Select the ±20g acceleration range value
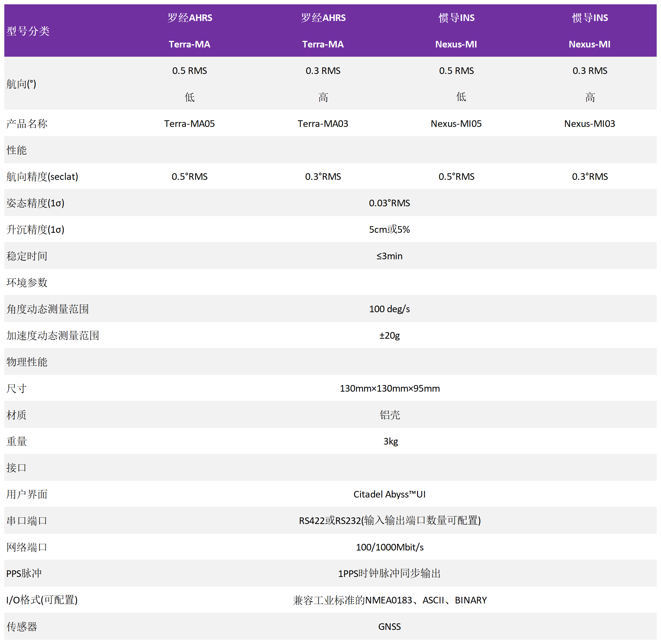 389,335
